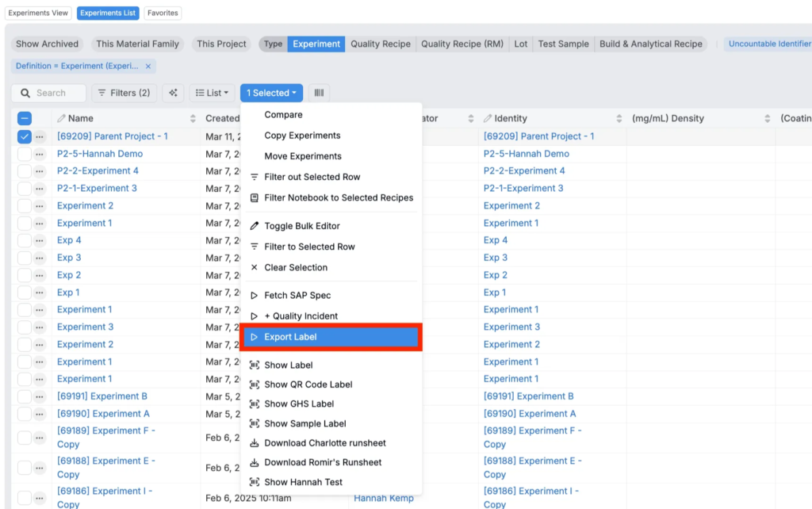Viewport: 812px width, 509px height.
Task: Select Filter out Selected Row
Action: pos(331,177)
